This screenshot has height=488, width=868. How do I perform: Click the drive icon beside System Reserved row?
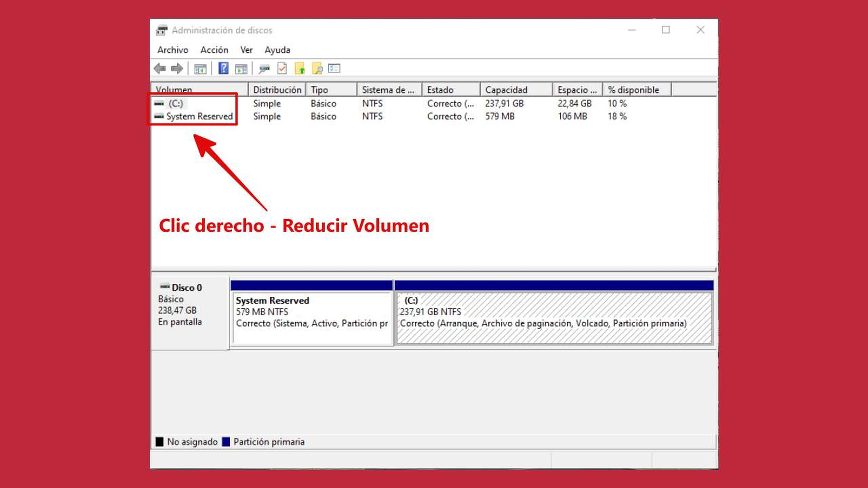click(x=159, y=117)
